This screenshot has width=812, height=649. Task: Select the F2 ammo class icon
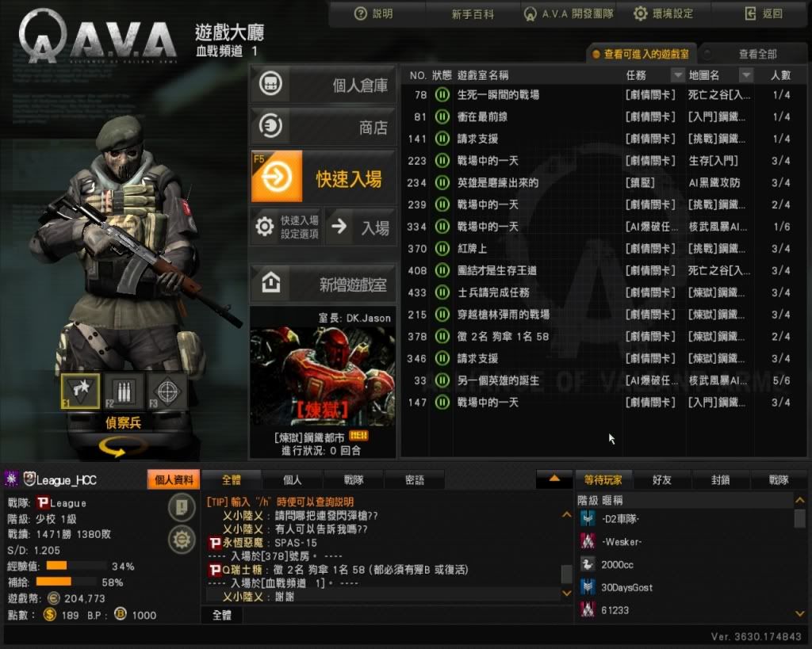[x=124, y=391]
